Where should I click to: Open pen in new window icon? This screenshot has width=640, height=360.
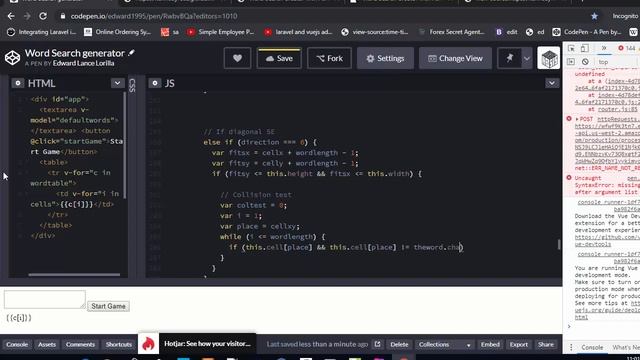coord(378,344)
